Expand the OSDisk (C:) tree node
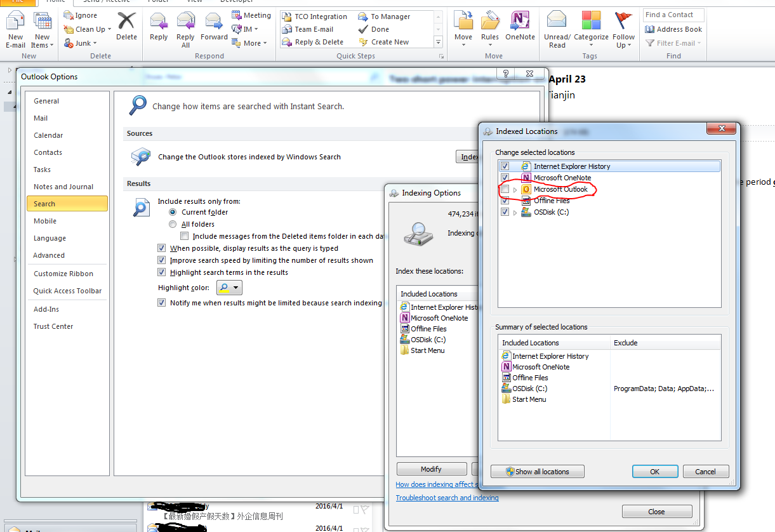 click(515, 213)
